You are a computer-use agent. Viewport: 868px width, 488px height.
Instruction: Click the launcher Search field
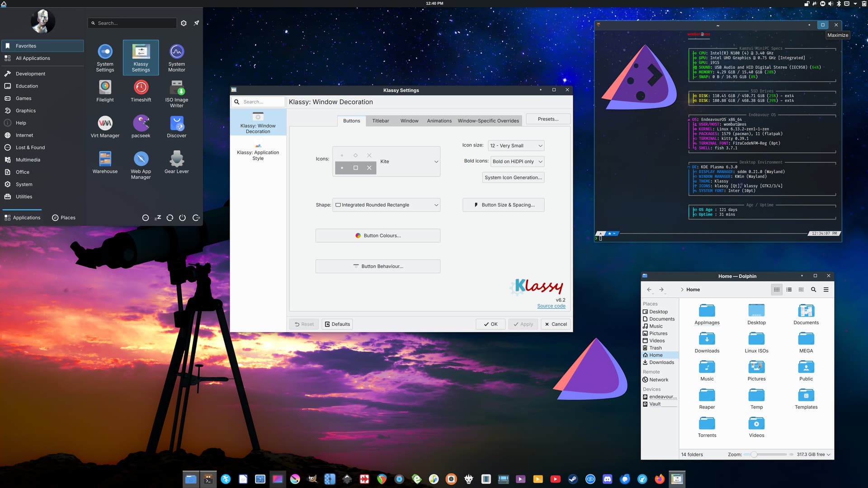coord(132,23)
